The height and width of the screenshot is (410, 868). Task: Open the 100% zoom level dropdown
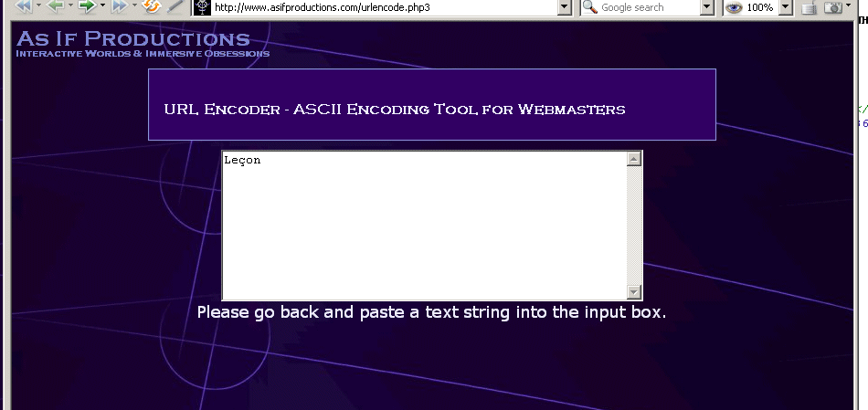(785, 7)
